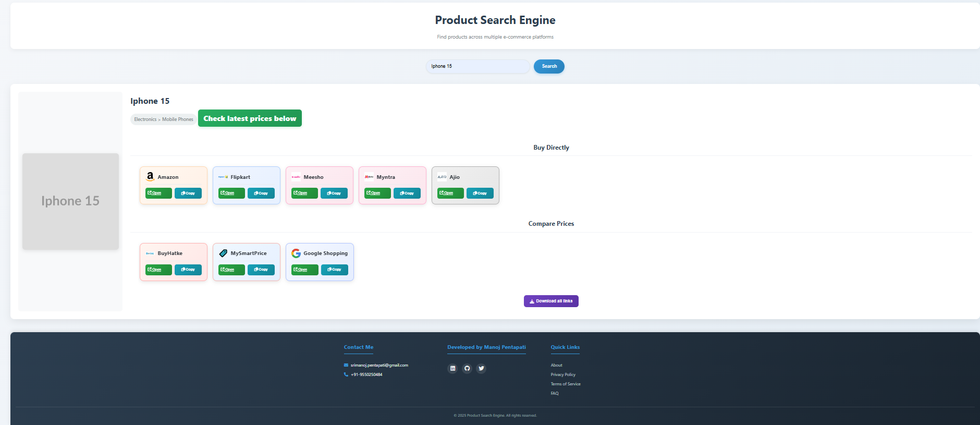
Task: Click the email envelope icon
Action: pyautogui.click(x=346, y=365)
